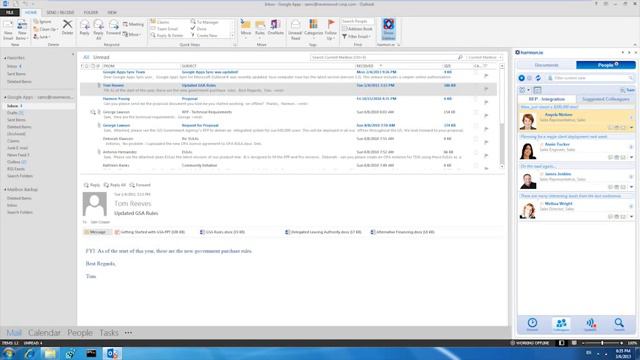Image resolution: width=640 pixels, height=360 pixels.
Task: Click the New Email ribbon button
Action: click(x=8, y=30)
